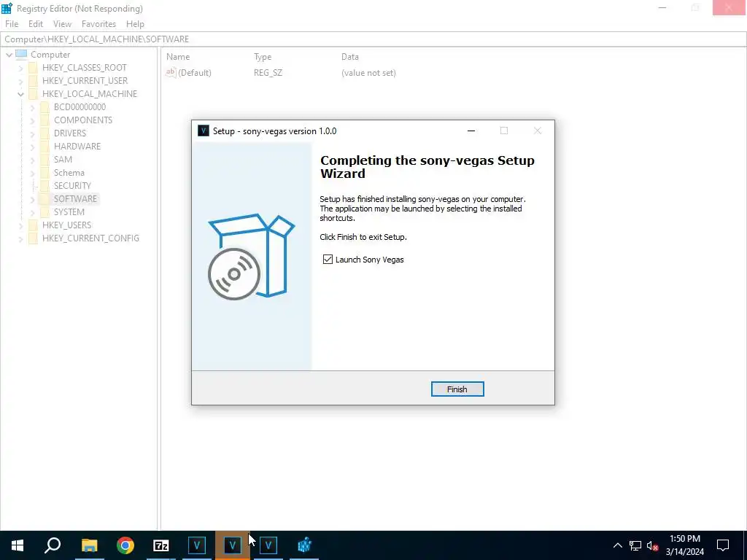
Task: Close the sony-vegas Setup dialog
Action: tap(538, 131)
